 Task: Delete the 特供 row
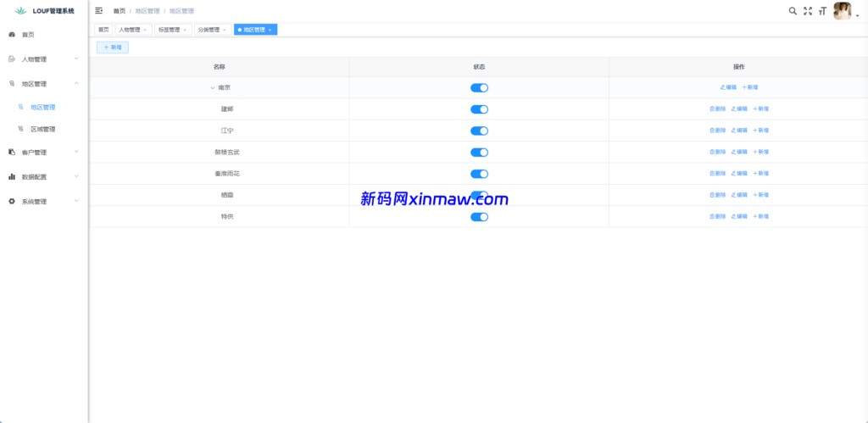[x=717, y=217]
